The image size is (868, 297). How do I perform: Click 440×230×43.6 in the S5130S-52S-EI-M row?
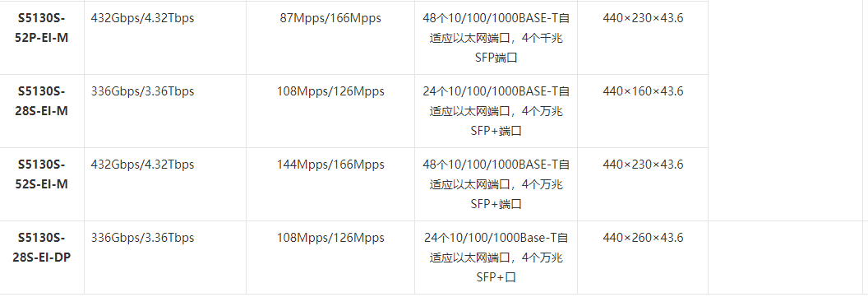point(643,165)
